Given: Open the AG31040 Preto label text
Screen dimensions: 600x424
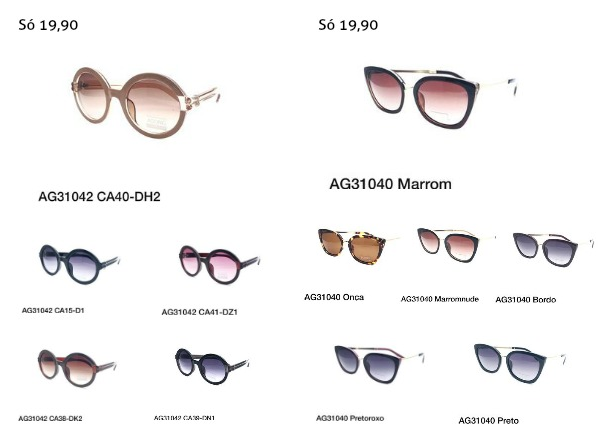Looking at the screenshot, I should (x=488, y=420).
